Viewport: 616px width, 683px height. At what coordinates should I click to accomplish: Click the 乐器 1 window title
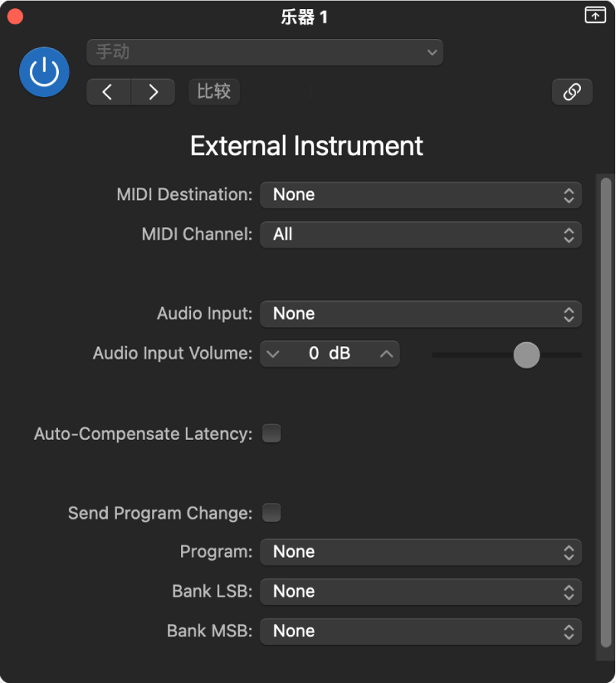[x=304, y=18]
